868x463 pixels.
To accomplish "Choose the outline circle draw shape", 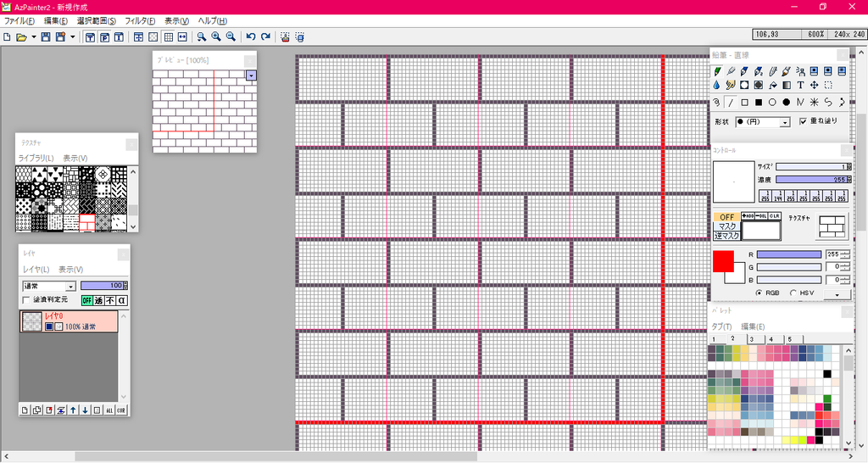I will (x=773, y=103).
